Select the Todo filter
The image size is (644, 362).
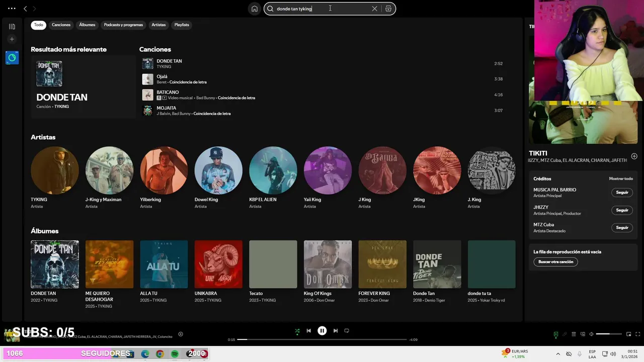click(39, 25)
